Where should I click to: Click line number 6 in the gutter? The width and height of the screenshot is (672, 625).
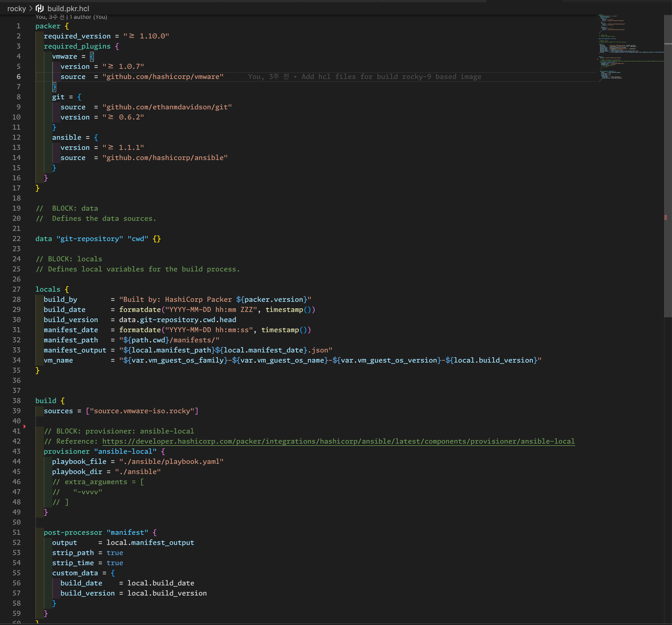[x=18, y=77]
